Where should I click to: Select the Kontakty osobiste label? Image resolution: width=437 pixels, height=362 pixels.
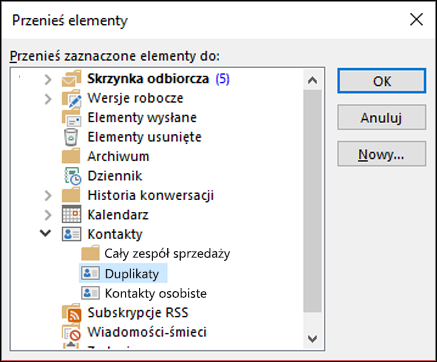click(156, 293)
